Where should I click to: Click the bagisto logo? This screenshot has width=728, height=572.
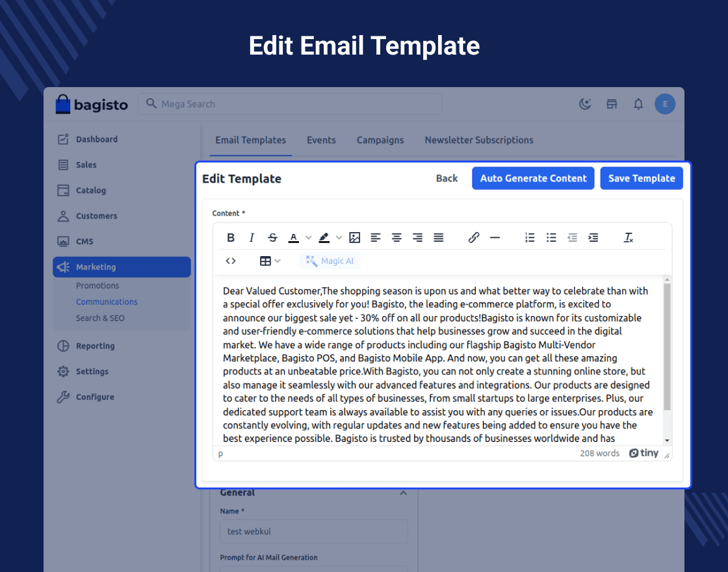click(92, 105)
